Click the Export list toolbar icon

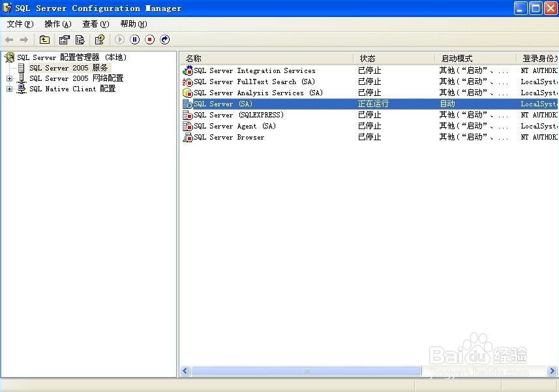[x=80, y=40]
